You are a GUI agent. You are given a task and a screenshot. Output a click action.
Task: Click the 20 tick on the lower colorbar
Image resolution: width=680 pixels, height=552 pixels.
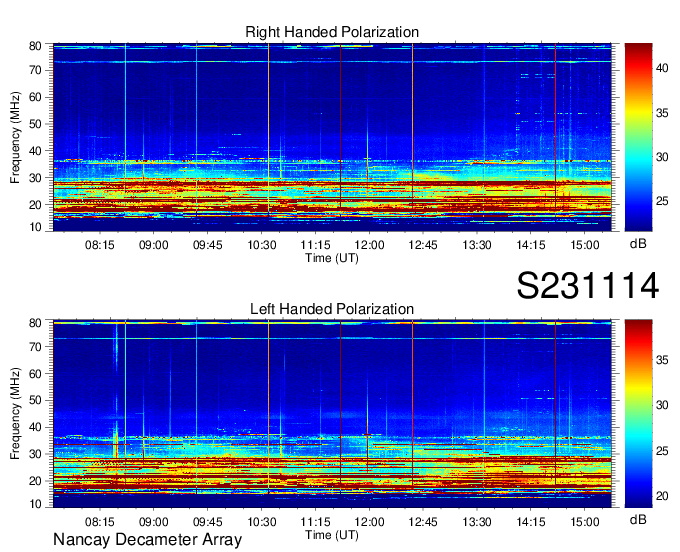click(x=662, y=496)
